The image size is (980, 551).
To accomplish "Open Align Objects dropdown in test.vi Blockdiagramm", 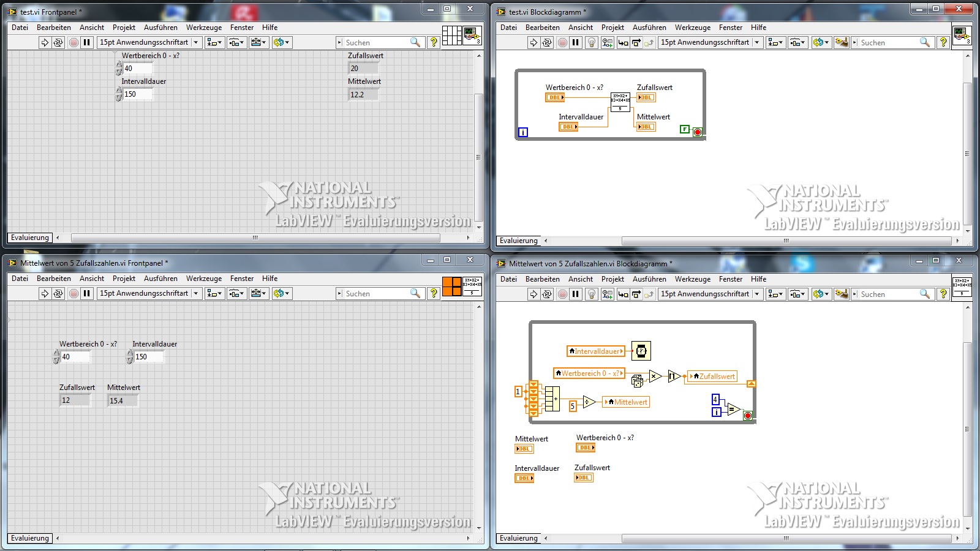I will click(775, 42).
